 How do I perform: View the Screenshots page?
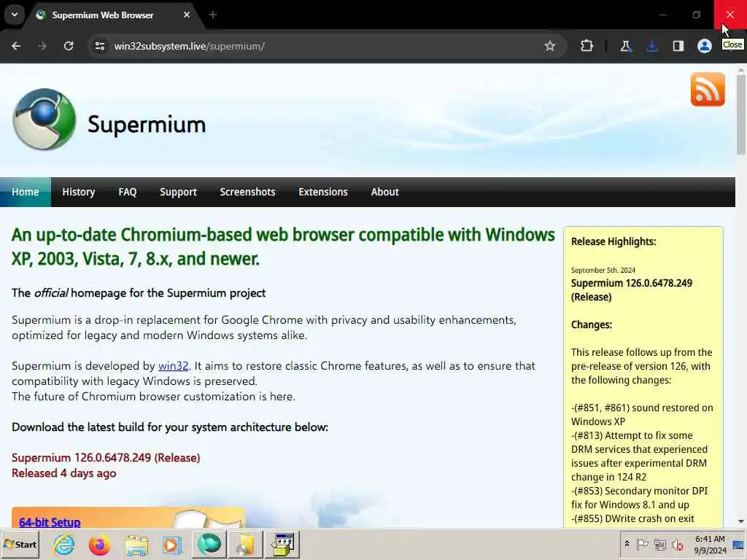(248, 192)
